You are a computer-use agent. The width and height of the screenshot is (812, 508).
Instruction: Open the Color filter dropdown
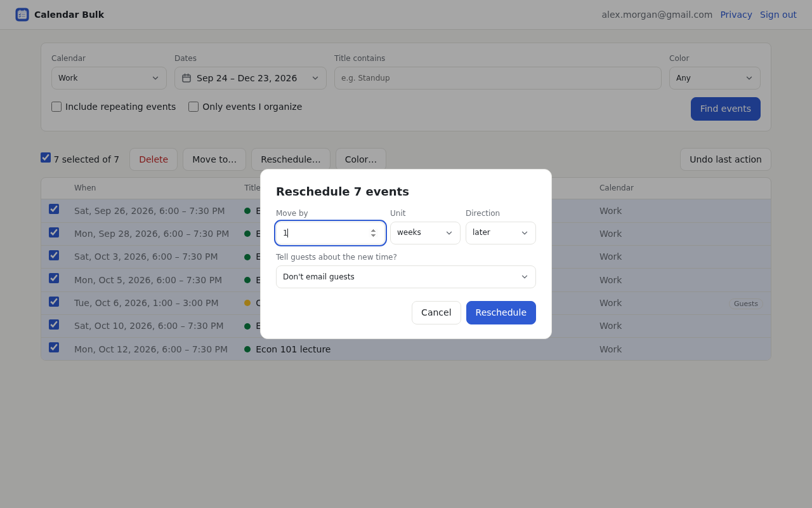[715, 78]
